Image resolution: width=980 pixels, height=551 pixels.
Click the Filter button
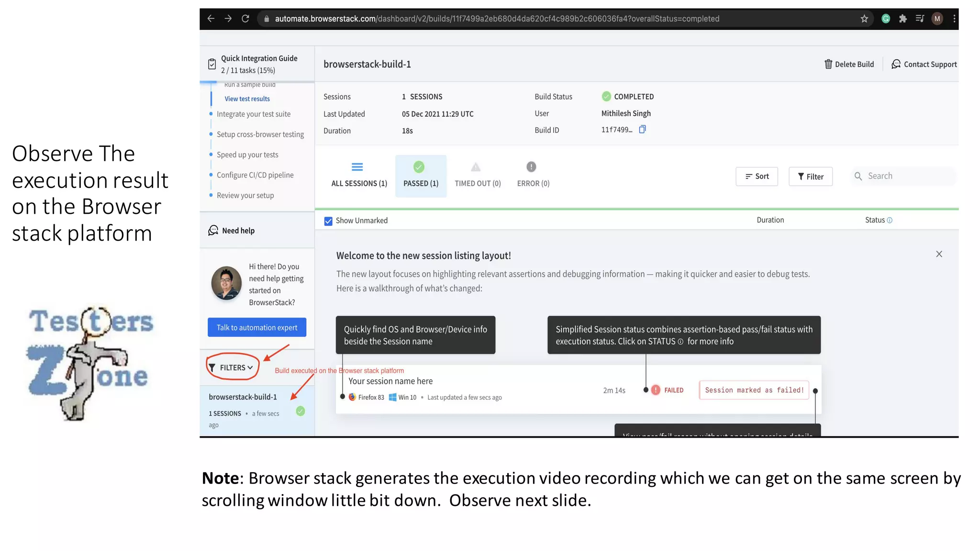[810, 176]
